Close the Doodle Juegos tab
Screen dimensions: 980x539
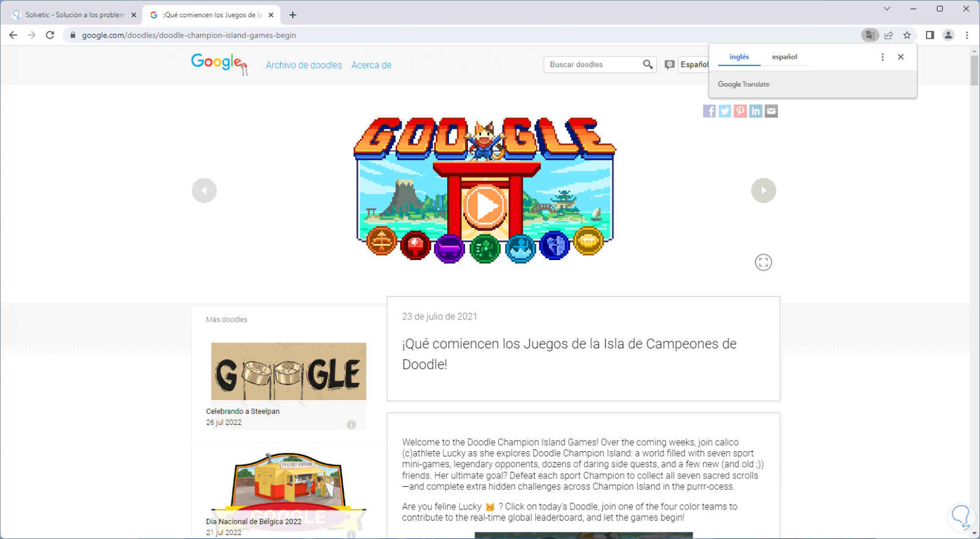pos(271,15)
